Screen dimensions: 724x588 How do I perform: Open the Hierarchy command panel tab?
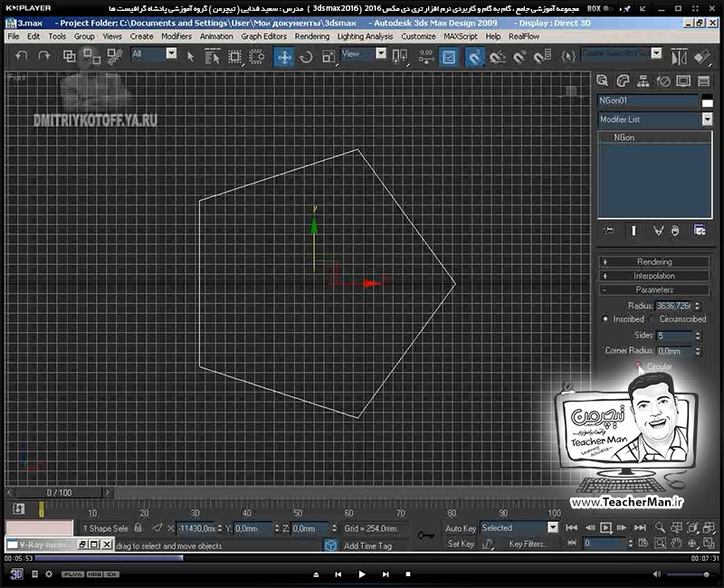click(x=643, y=81)
